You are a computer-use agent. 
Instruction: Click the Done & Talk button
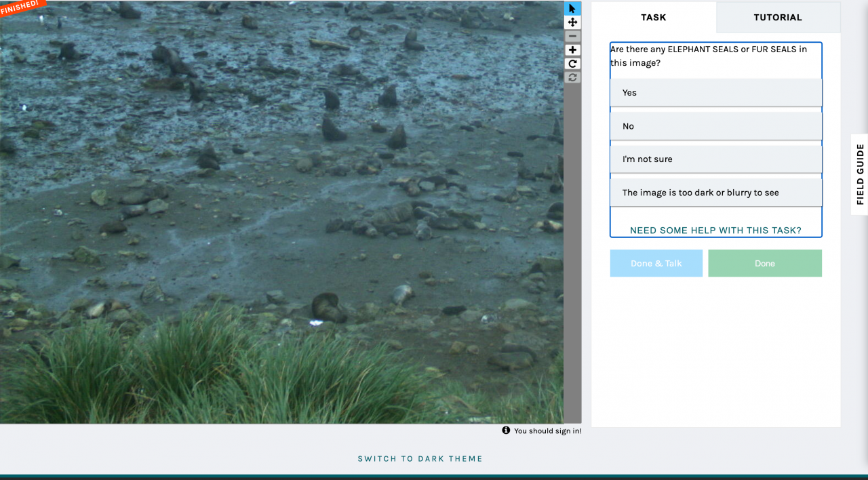(x=656, y=263)
